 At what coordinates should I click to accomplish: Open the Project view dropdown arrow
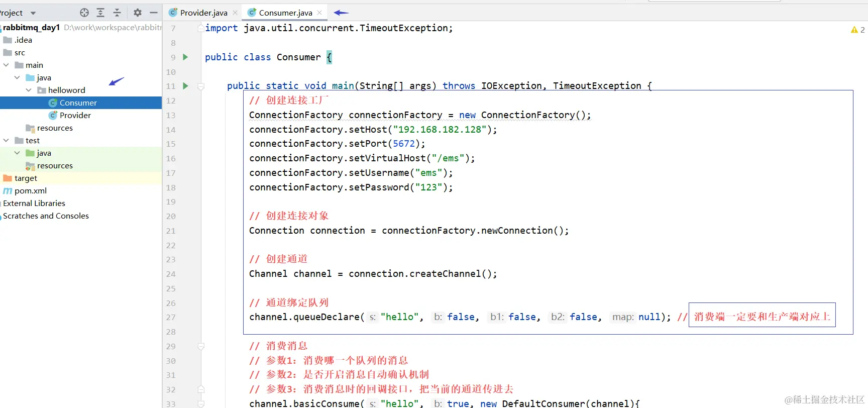coord(33,13)
